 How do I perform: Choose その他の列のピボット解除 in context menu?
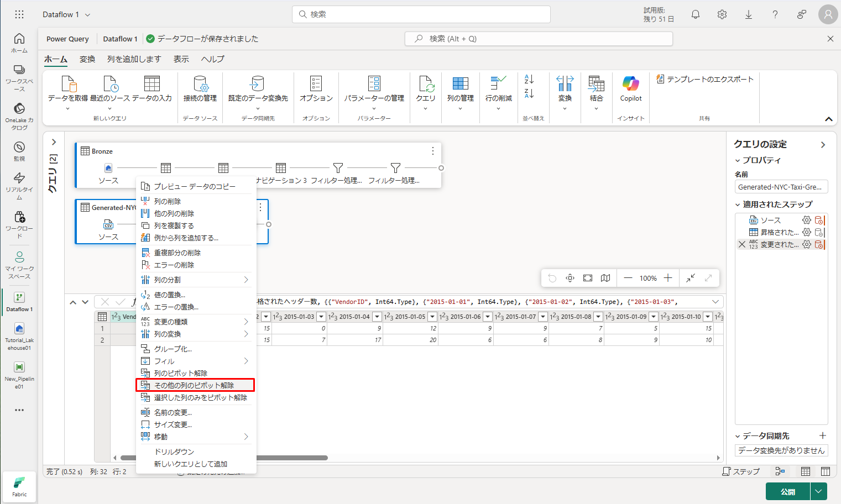click(195, 385)
